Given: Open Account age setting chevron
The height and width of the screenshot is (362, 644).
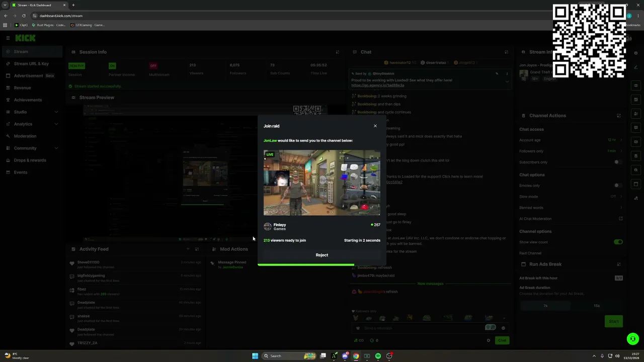Looking at the screenshot, I should tap(621, 140).
